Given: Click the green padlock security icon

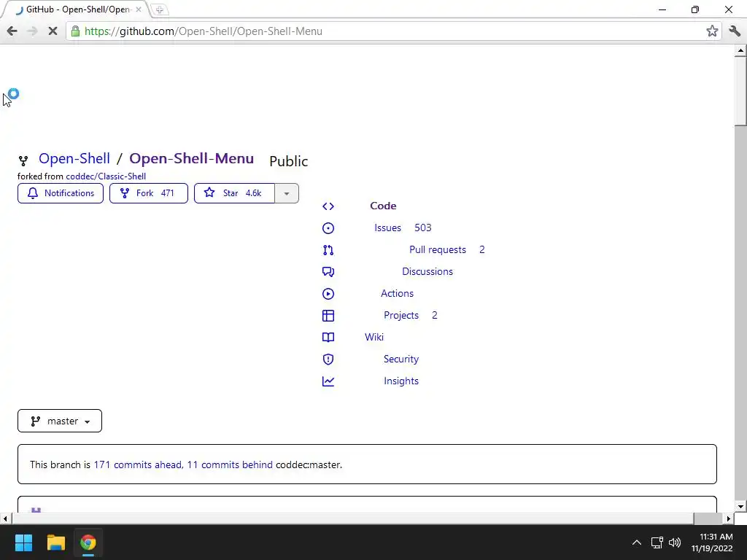Looking at the screenshot, I should tap(75, 31).
